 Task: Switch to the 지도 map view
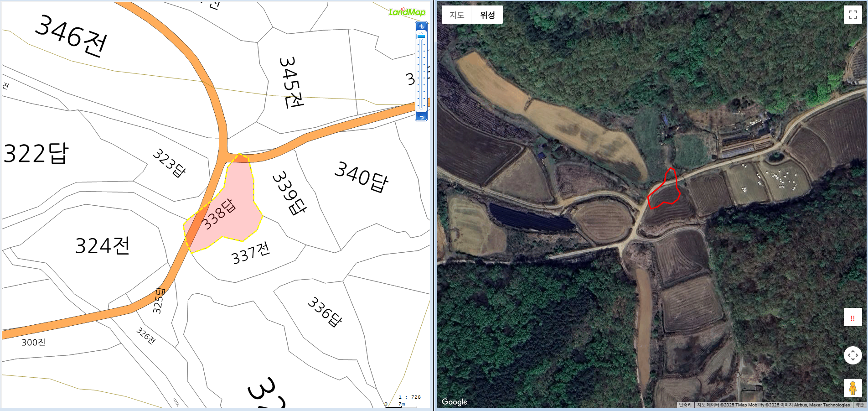(x=457, y=15)
